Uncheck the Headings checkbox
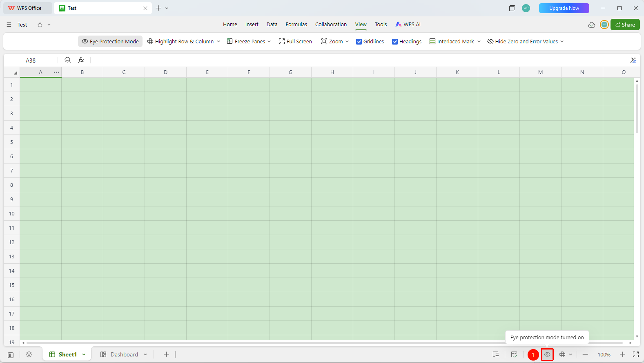Screen dimensions: 644x363 click(395, 42)
